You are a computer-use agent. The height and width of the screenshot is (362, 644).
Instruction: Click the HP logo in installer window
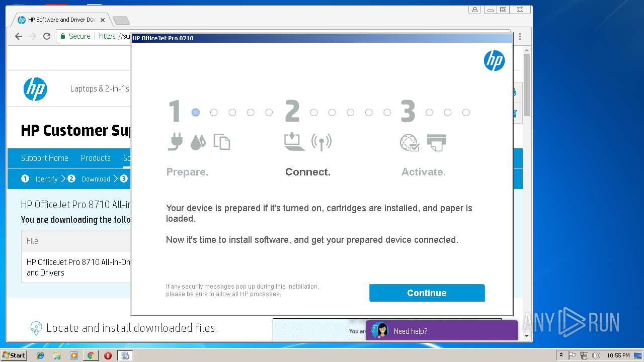pos(494,61)
